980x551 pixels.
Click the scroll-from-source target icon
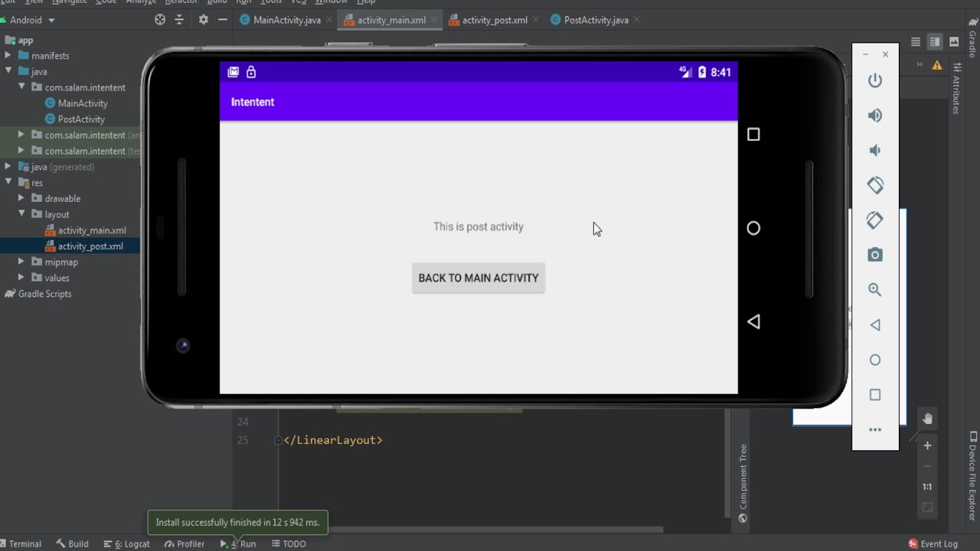coord(160,20)
